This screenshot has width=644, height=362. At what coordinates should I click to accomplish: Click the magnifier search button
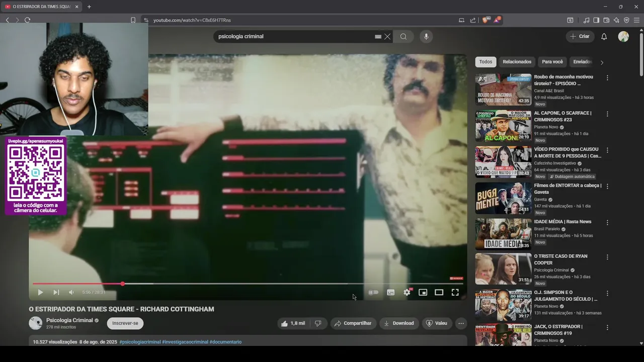click(404, 36)
